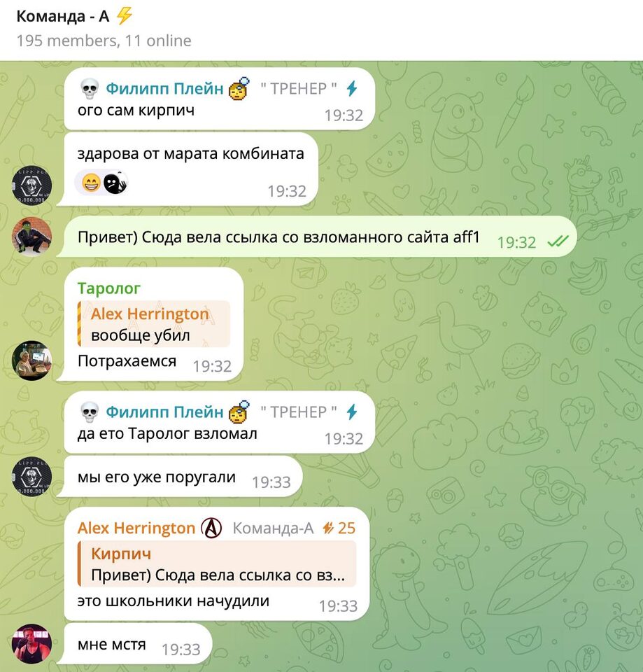Image resolution: width=643 pixels, height=672 pixels.
Task: Open Филипп Плейн skull avatar near здарова message
Action: pyautogui.click(x=31, y=185)
